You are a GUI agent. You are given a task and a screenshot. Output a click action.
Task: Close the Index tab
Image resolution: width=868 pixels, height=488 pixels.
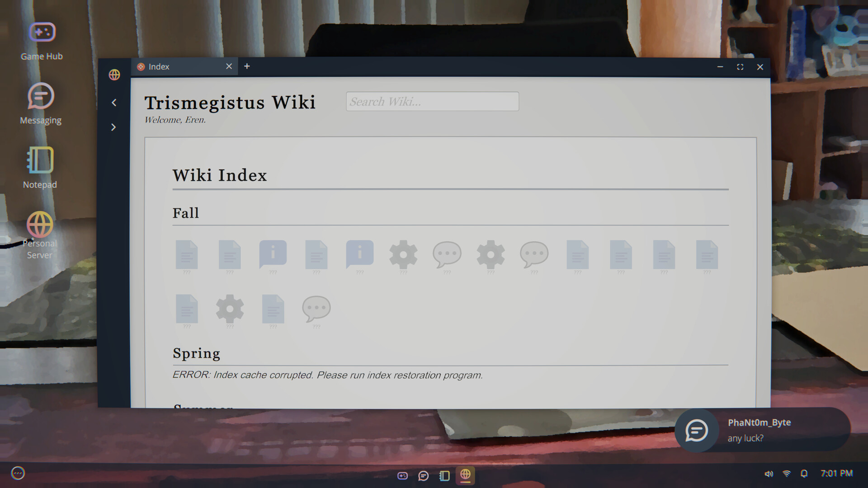(x=229, y=66)
